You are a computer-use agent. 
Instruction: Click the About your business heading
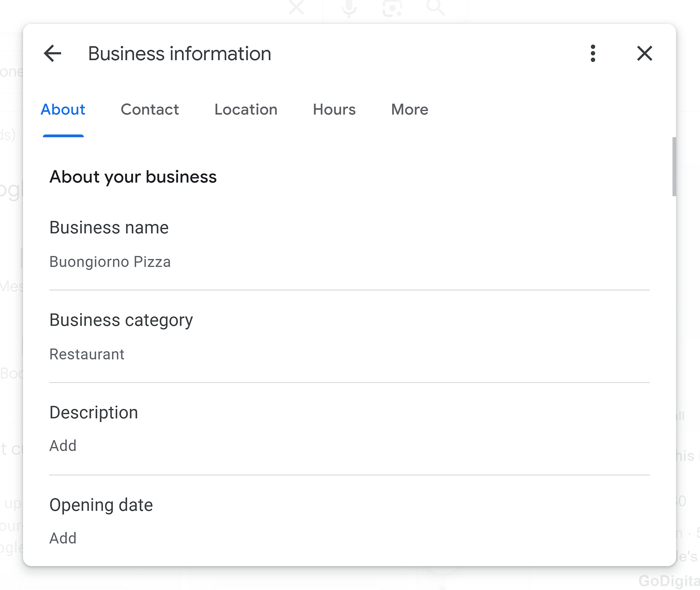(133, 177)
